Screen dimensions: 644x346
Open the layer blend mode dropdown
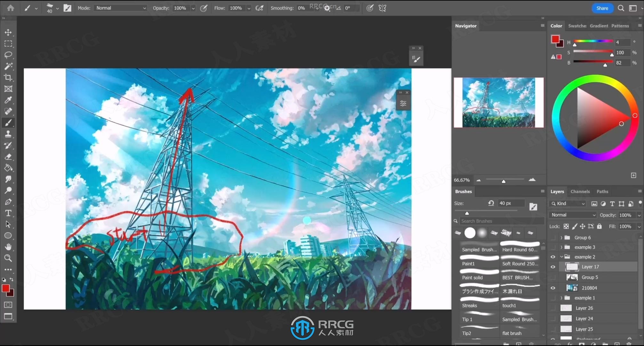[573, 215]
